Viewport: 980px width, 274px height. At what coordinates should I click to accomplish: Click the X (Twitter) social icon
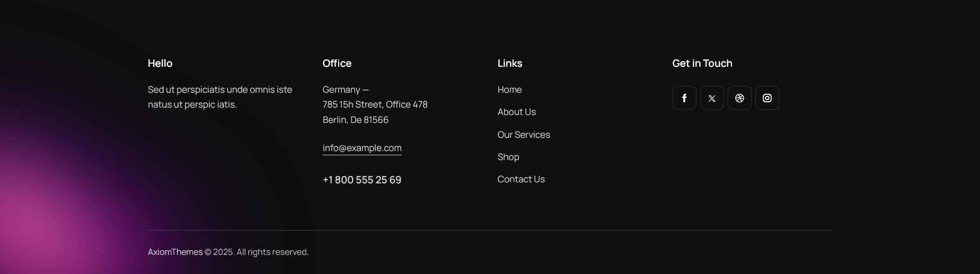tap(712, 98)
